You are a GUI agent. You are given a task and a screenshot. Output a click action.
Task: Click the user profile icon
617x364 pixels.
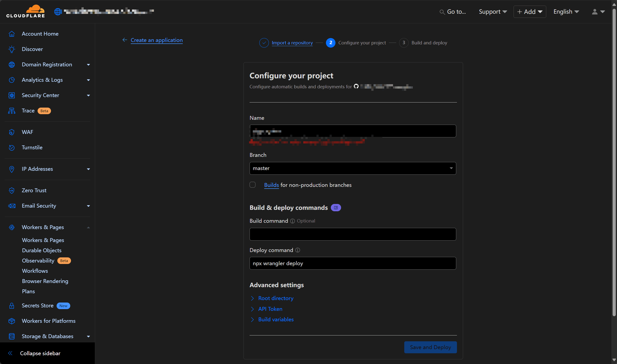pos(595,12)
